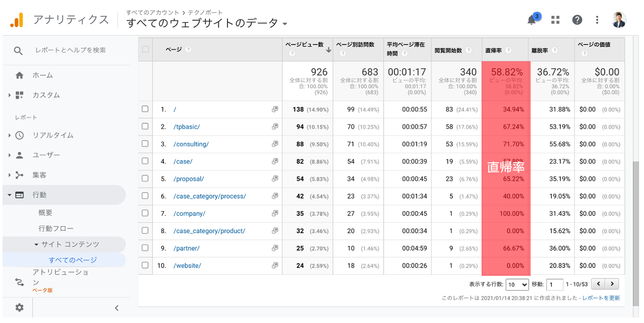
Task: Click the Home house icon
Action: click(20, 75)
